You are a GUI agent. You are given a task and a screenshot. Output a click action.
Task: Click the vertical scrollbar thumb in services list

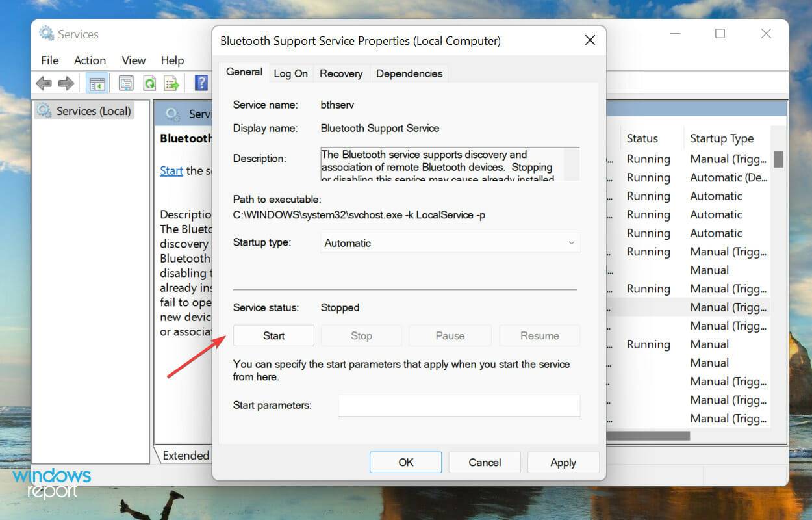[778, 159]
